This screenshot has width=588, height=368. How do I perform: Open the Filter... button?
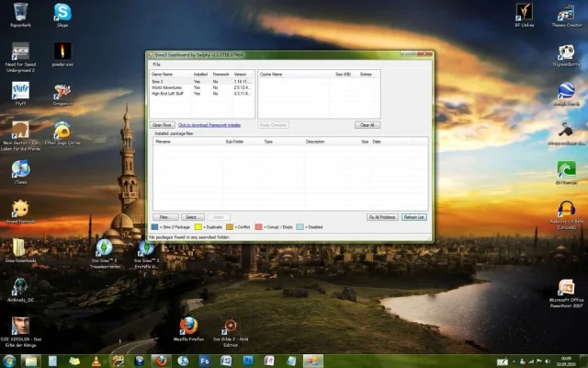pos(165,217)
